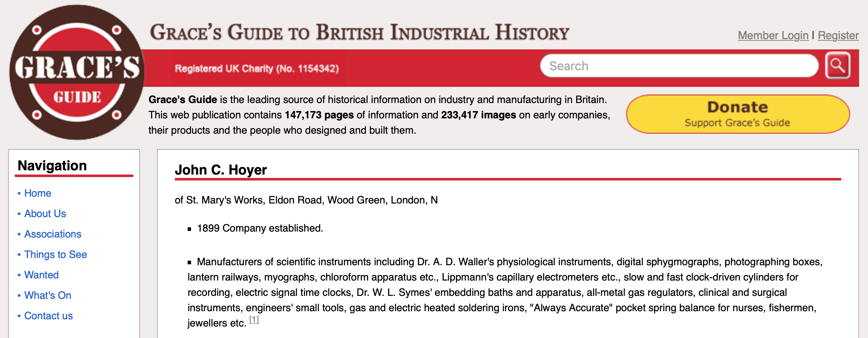Open the What's On page
This screenshot has width=868, height=338.
click(x=48, y=295)
